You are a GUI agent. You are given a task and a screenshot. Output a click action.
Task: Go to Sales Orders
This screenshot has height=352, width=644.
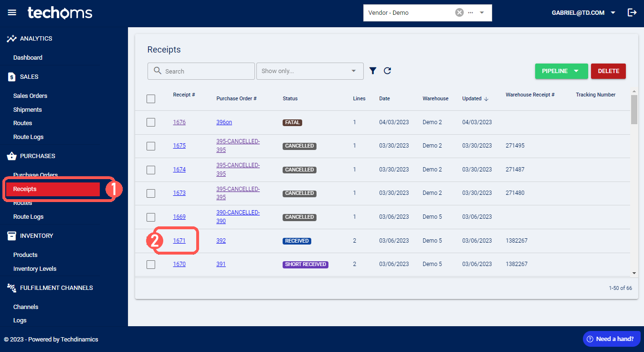[30, 96]
